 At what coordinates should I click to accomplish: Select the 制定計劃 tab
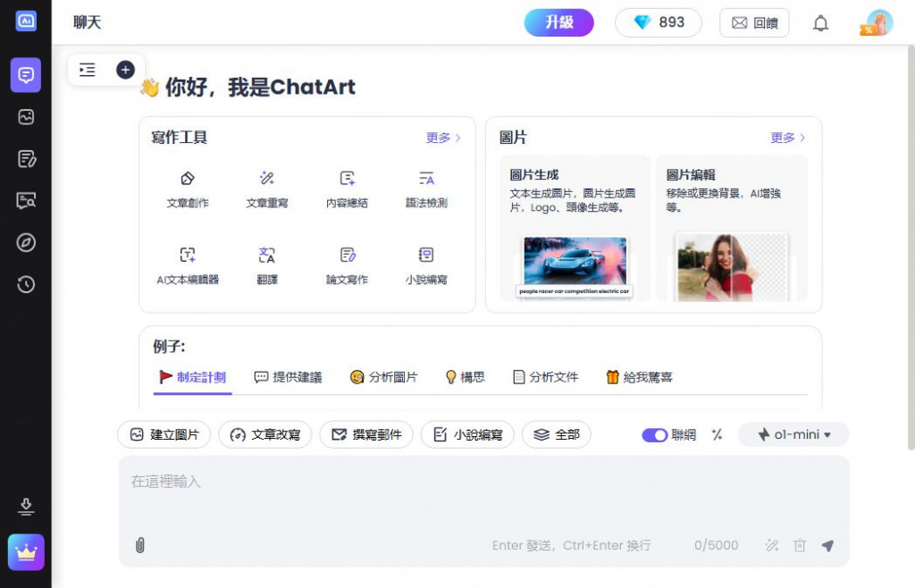(193, 377)
